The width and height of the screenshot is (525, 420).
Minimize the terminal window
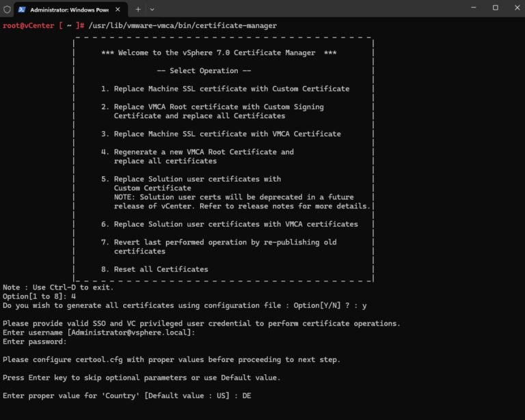(474, 8)
